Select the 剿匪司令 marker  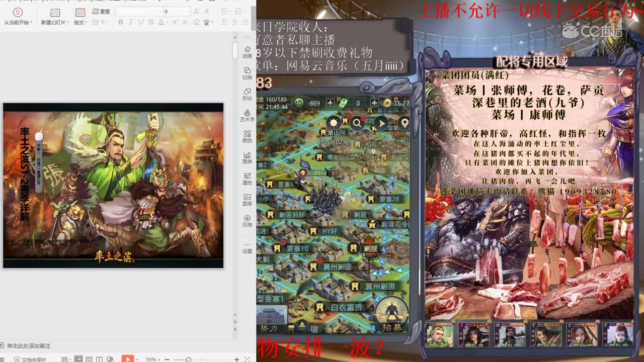click(388, 224)
